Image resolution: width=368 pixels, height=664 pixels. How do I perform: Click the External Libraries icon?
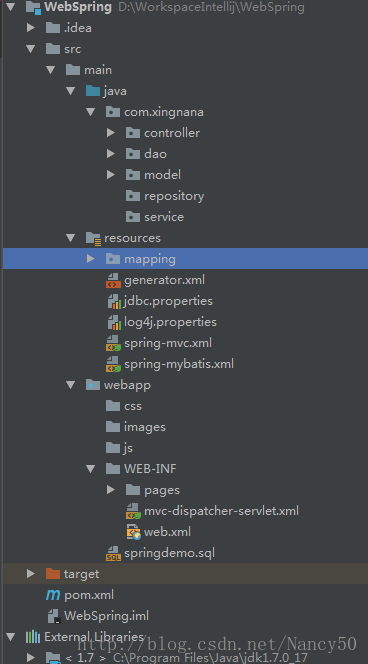(33, 636)
